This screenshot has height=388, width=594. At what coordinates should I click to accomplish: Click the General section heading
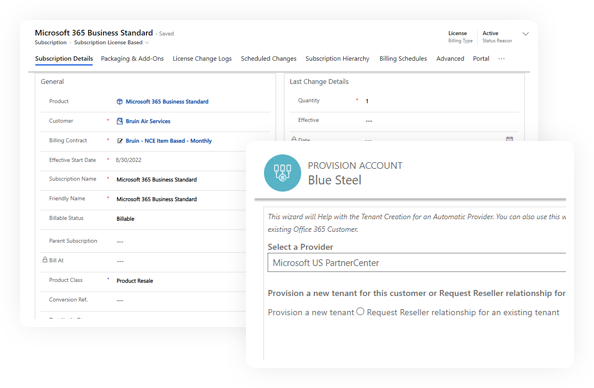pos(52,81)
